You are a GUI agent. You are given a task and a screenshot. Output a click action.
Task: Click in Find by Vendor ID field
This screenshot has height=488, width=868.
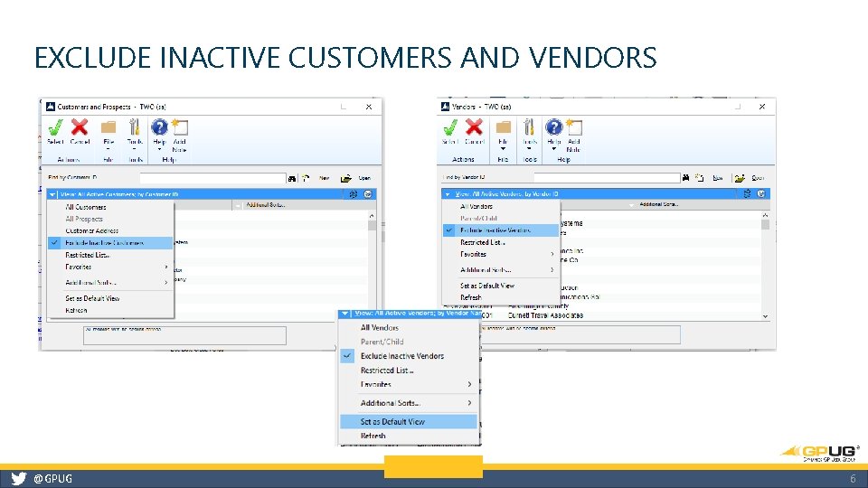point(608,178)
